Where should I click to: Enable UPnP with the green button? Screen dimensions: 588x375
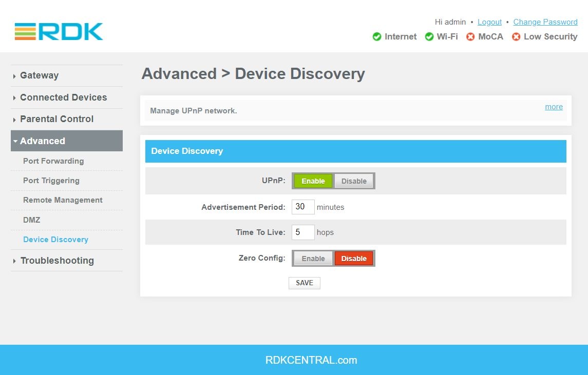click(x=313, y=181)
